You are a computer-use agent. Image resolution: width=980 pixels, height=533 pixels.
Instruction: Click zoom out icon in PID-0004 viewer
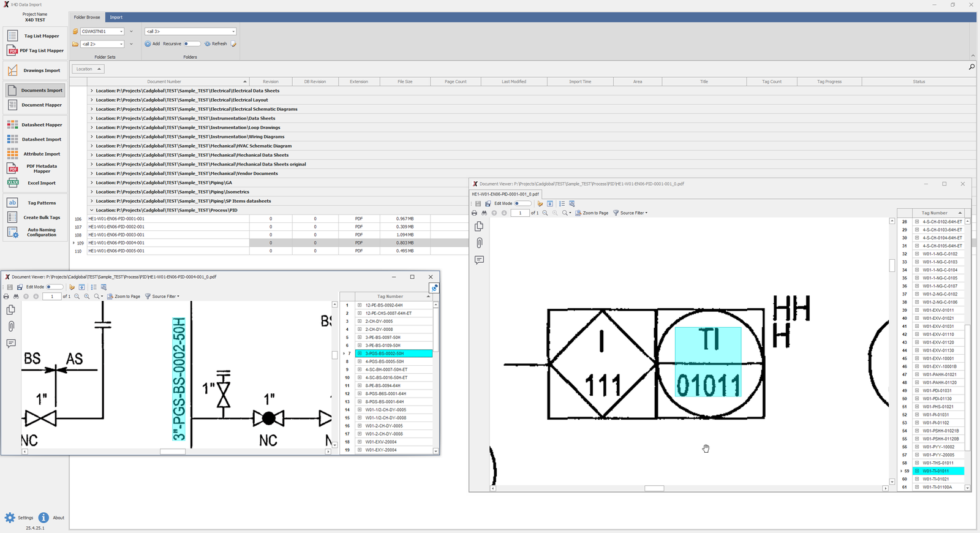(x=77, y=297)
